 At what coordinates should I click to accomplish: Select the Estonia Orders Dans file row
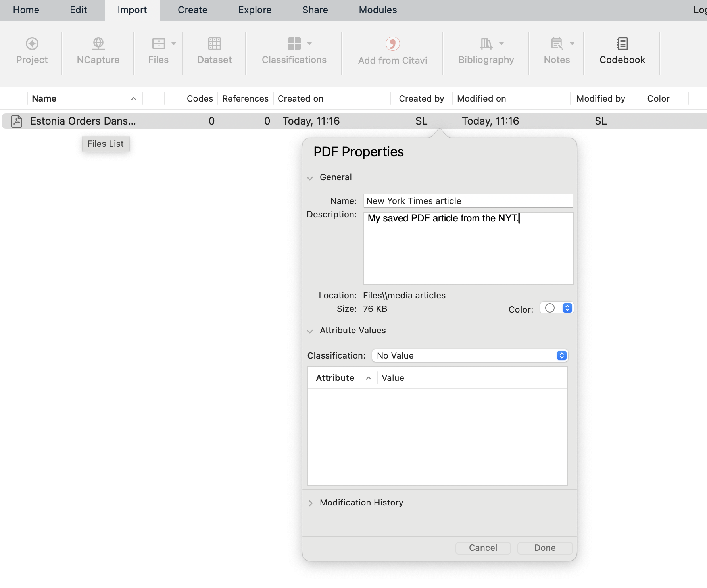[83, 121]
